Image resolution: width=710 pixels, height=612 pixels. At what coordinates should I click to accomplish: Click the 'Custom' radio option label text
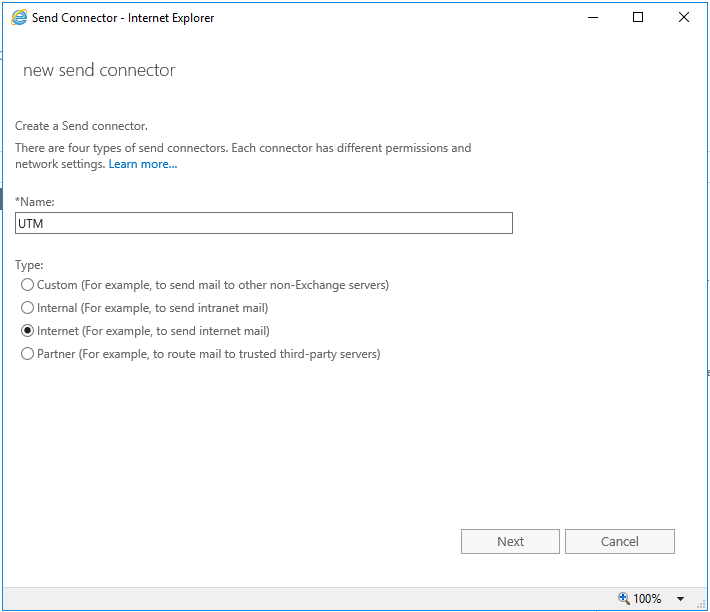213,285
